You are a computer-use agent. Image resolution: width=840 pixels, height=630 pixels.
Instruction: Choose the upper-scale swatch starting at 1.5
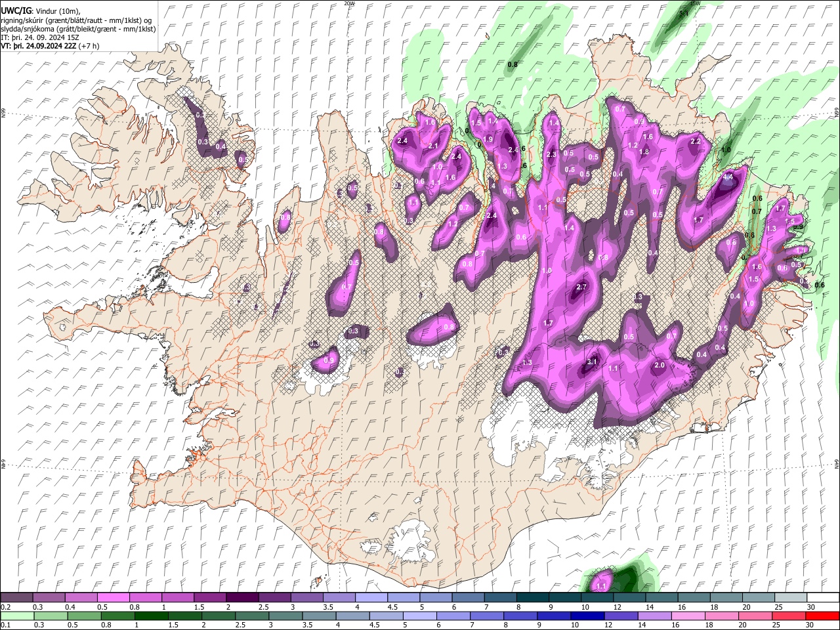pyautogui.click(x=209, y=598)
